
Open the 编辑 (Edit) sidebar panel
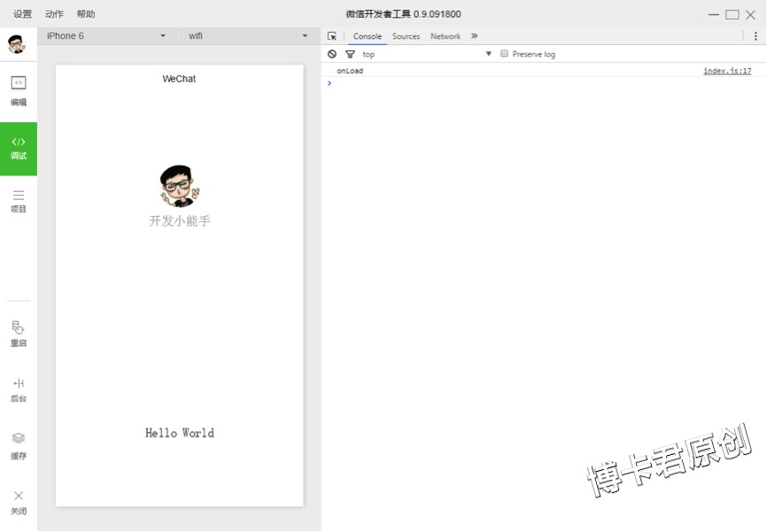pyautogui.click(x=19, y=90)
